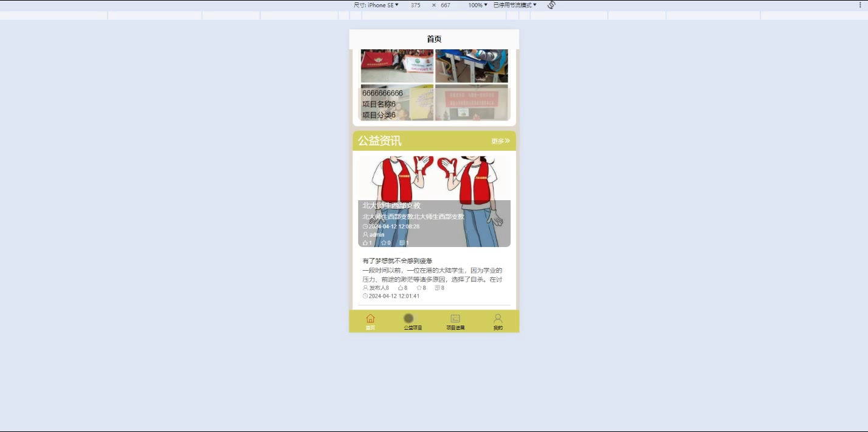This screenshot has width=868, height=432.
Task: Open the three-dot more options menu
Action: point(860,5)
